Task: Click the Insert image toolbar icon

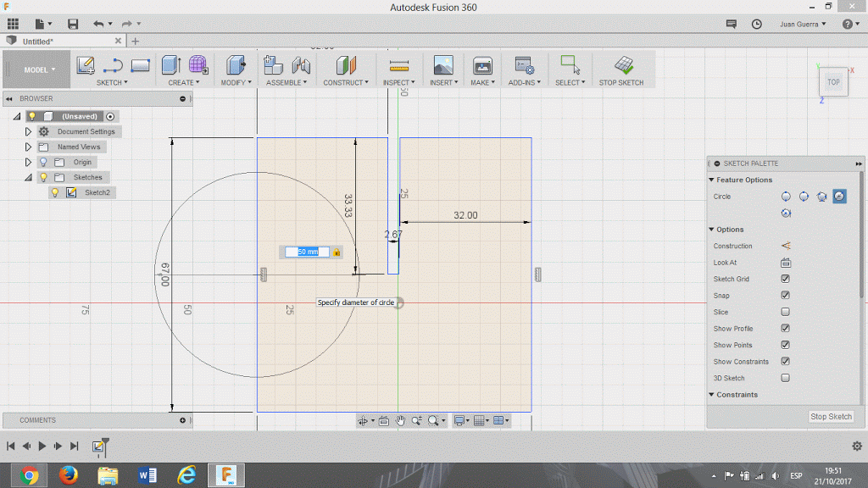Action: [442, 66]
